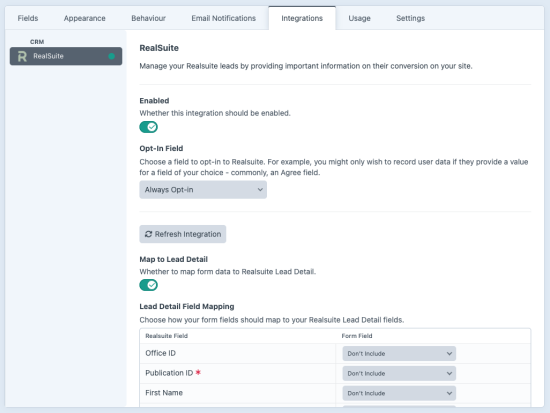Click the First Name row label

tap(164, 393)
